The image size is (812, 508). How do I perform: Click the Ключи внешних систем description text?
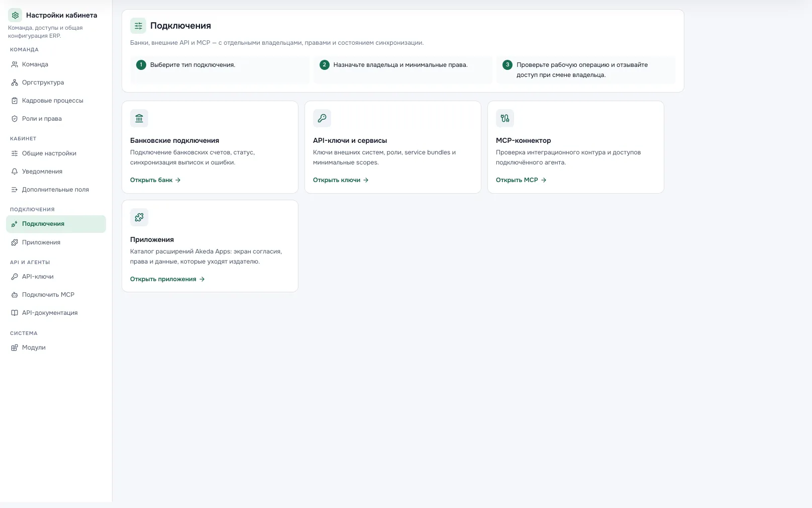point(384,157)
